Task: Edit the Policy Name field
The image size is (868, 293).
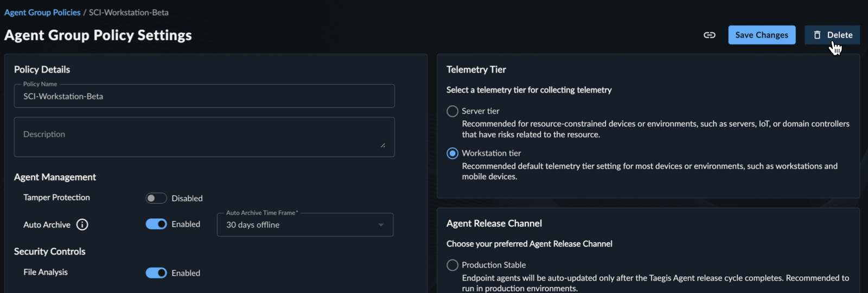Action: pos(204,96)
